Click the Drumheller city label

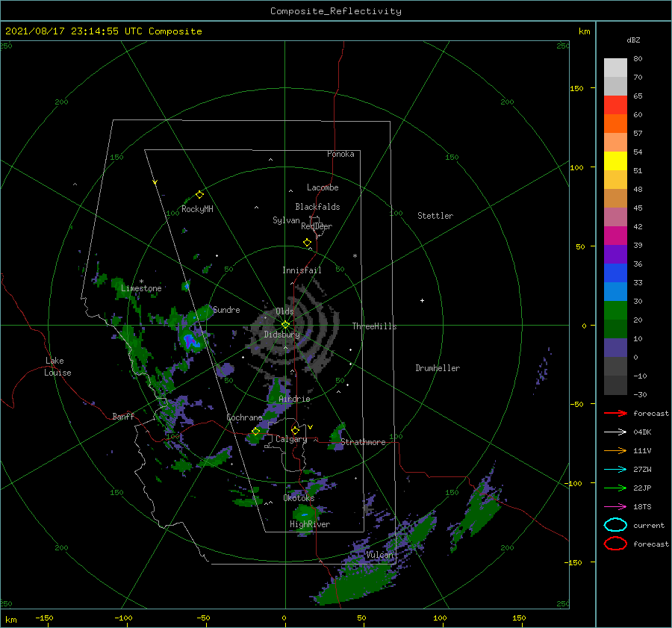(438, 368)
